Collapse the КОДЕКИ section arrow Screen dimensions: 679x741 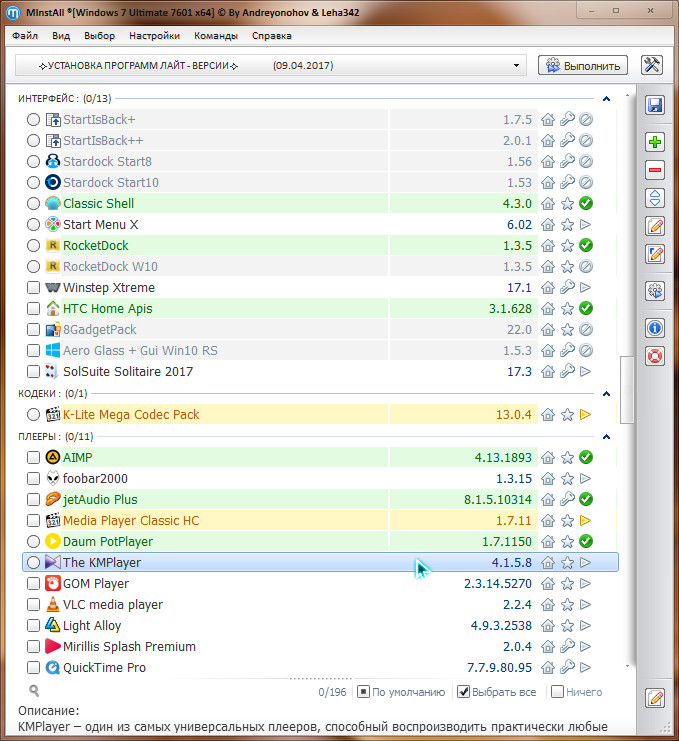(x=606, y=394)
